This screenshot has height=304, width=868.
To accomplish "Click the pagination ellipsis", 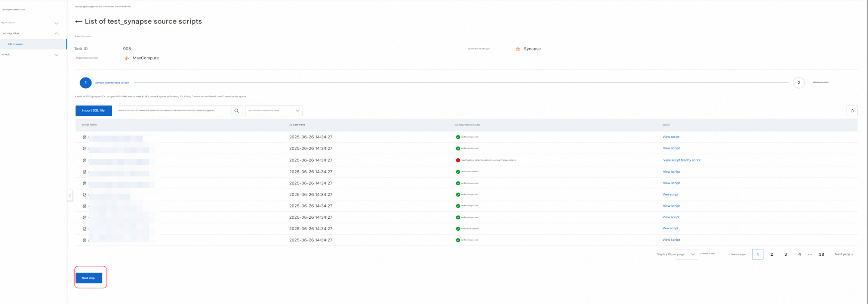I will (x=810, y=255).
